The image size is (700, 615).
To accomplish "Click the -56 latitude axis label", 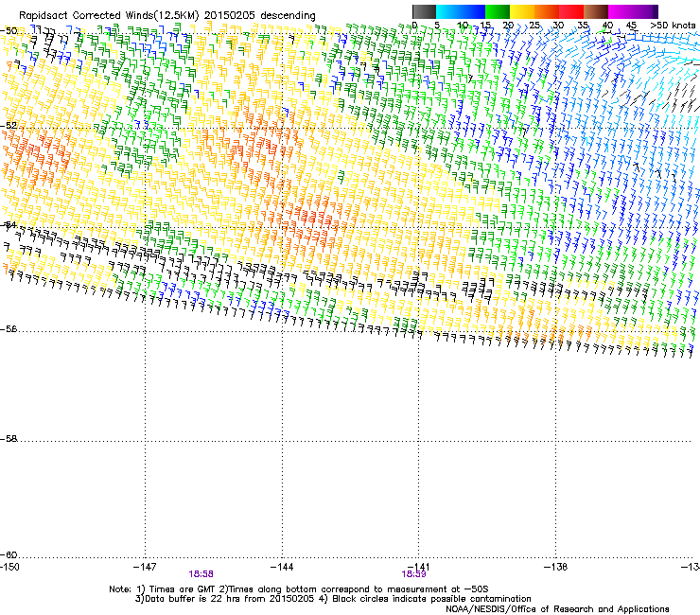I will coord(9,328).
